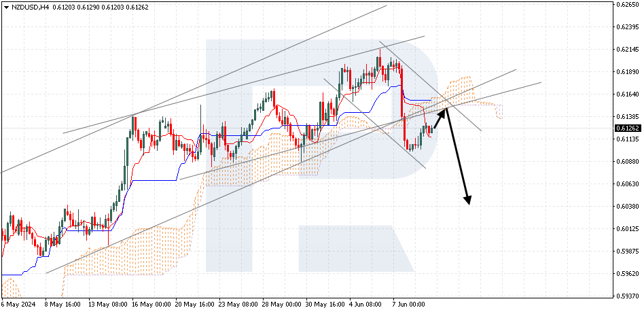Click the current price tag 0.61262
Screen dimensions: 644x312
click(x=628, y=128)
